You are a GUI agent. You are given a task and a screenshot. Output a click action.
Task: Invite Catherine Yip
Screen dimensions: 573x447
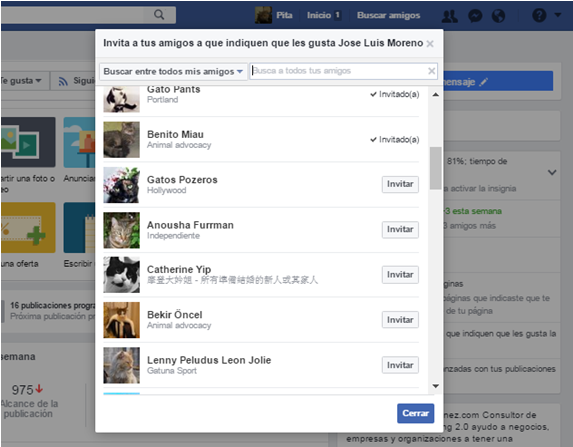(400, 275)
